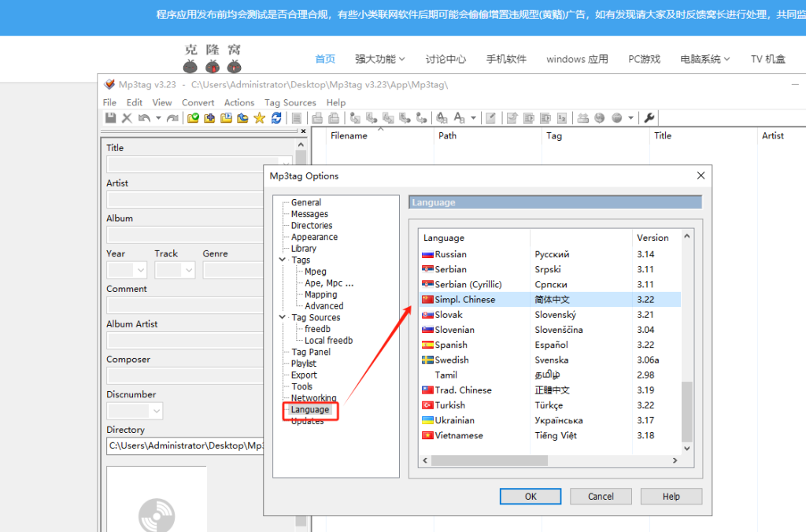Click the Add directory folder with plus icon
The image size is (806, 532).
point(209,118)
